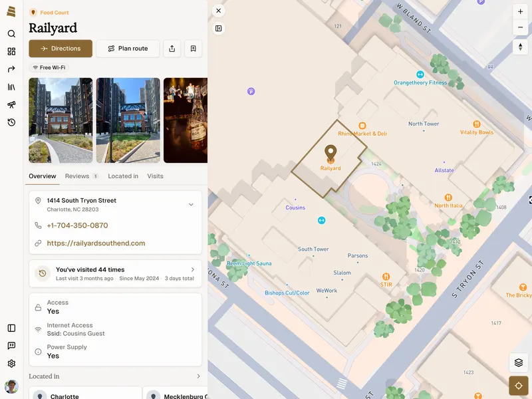Image resolution: width=532 pixels, height=399 pixels.
Task: Click the Slalom label on map
Action: tap(342, 273)
